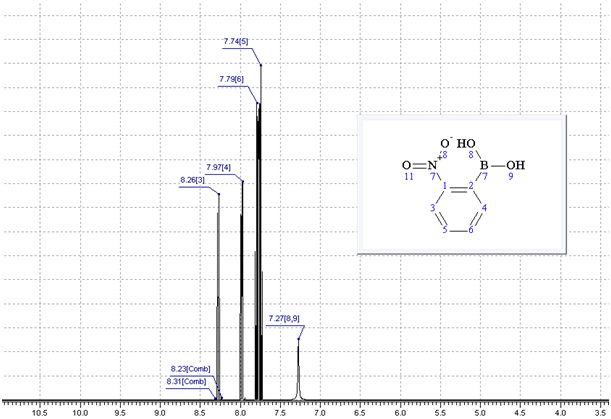Image resolution: width=611 pixels, height=419 pixels.
Task: Click ring atom number 4 in the structure
Action: pyautogui.click(x=484, y=209)
